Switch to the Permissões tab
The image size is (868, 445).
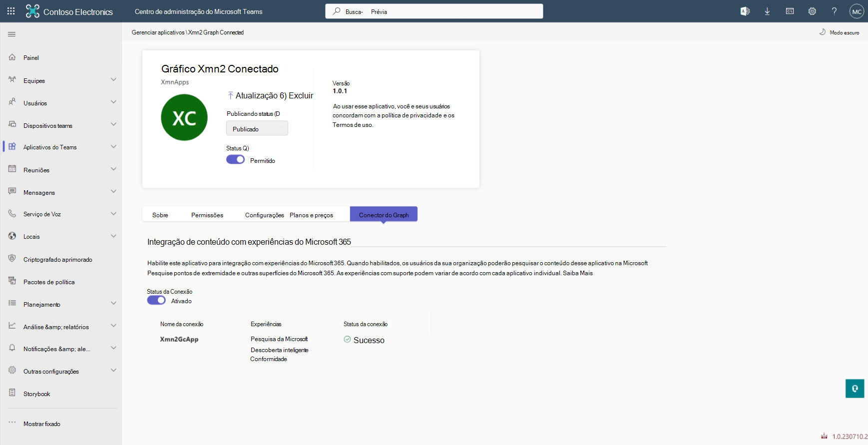(207, 215)
